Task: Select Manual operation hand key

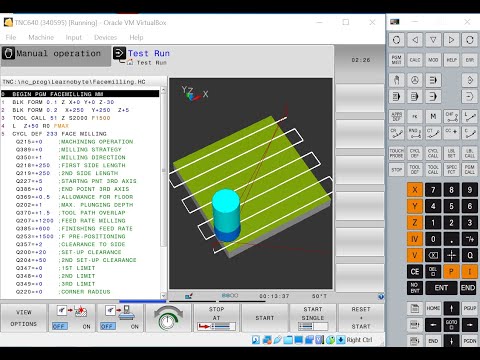Action: (x=396, y=80)
